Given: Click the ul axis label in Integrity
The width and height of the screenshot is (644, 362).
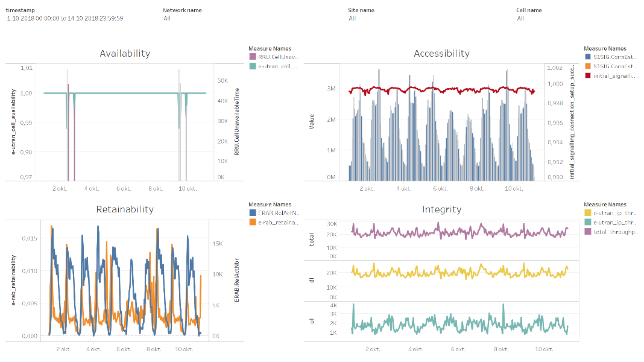Looking at the screenshot, I should [x=311, y=320].
